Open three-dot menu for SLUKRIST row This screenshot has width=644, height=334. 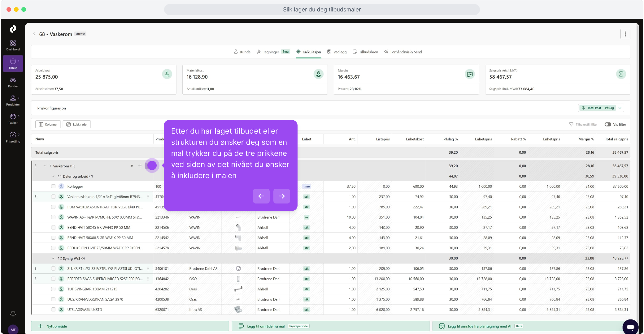tap(148, 269)
